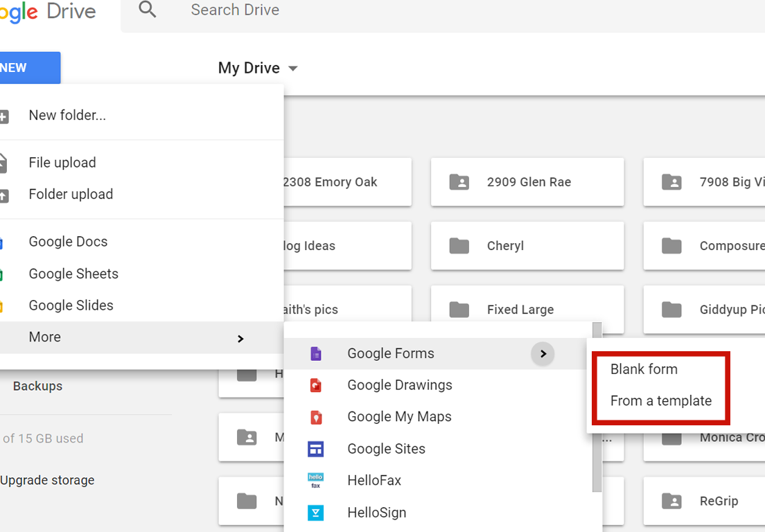
Task: Click the log Ideas folder name
Action: tap(310, 246)
